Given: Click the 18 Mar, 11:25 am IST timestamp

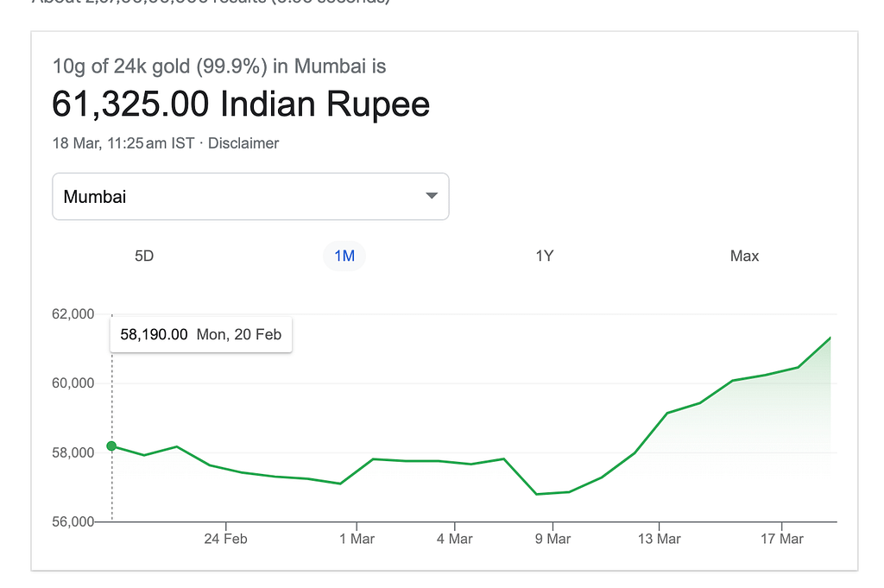Looking at the screenshot, I should click(123, 143).
